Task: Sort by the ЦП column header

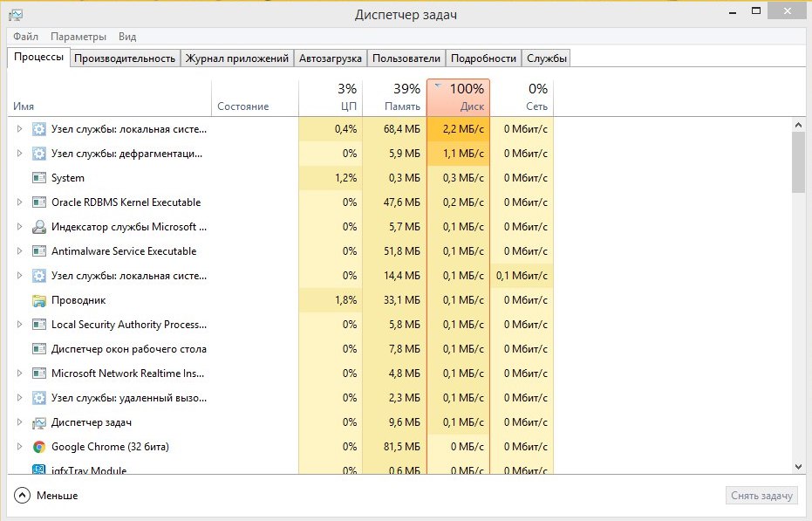Action: click(x=331, y=98)
